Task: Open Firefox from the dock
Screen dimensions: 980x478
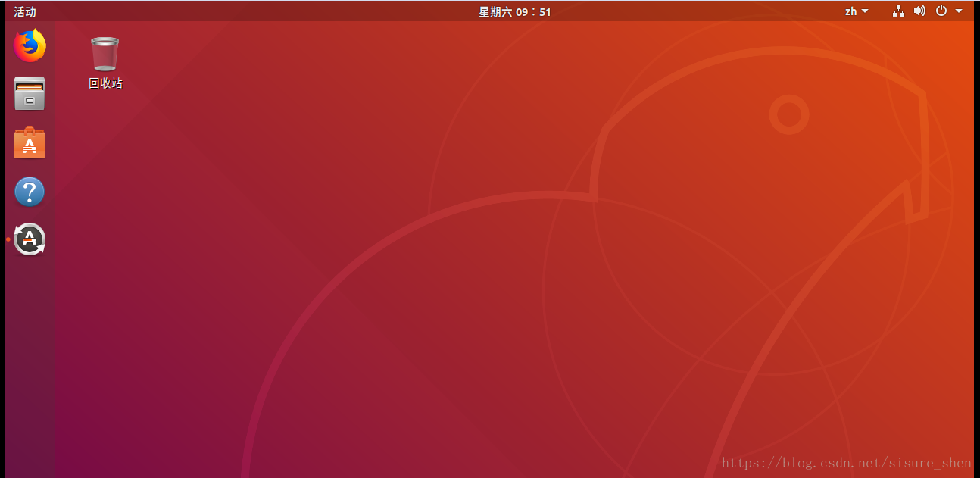Action: tap(29, 45)
